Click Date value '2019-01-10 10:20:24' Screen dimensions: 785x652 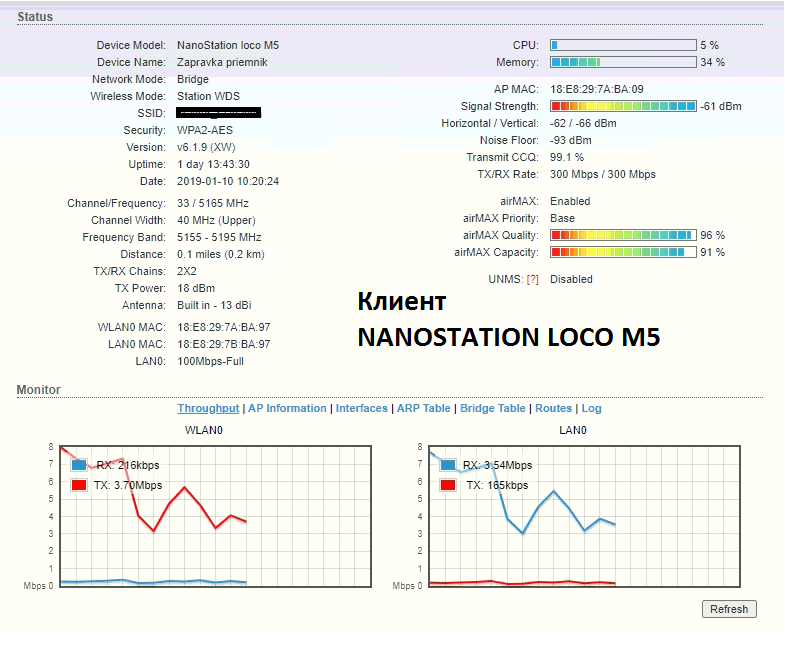tap(228, 181)
